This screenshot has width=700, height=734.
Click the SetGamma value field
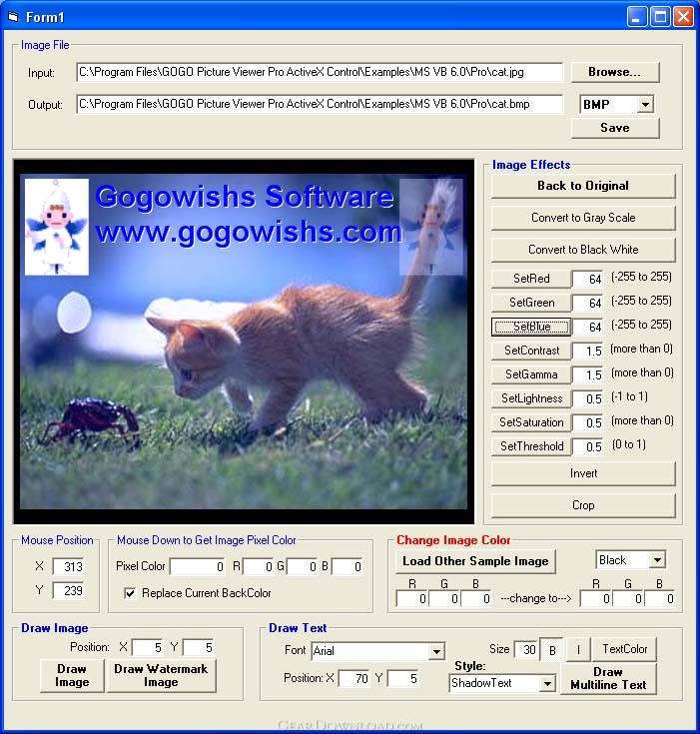[x=588, y=374]
